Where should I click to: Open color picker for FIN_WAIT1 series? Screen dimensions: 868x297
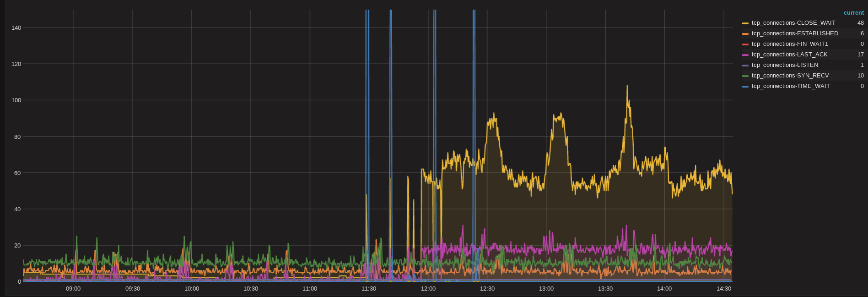[745, 44]
